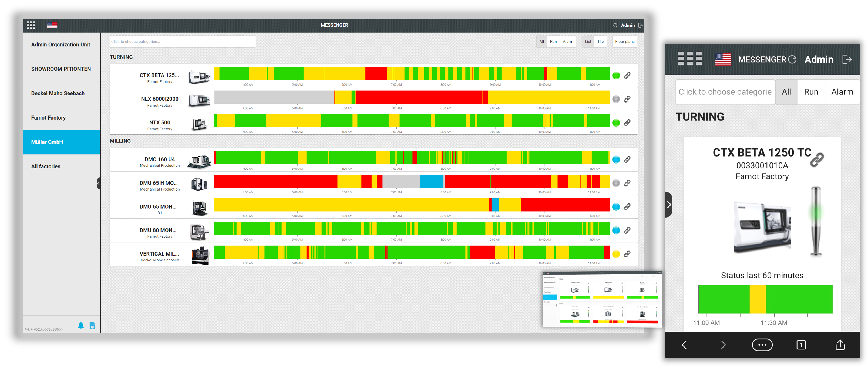868x367 pixels.
Task: Tap the tabs counter icon in mobile browser bar
Action: click(x=801, y=345)
